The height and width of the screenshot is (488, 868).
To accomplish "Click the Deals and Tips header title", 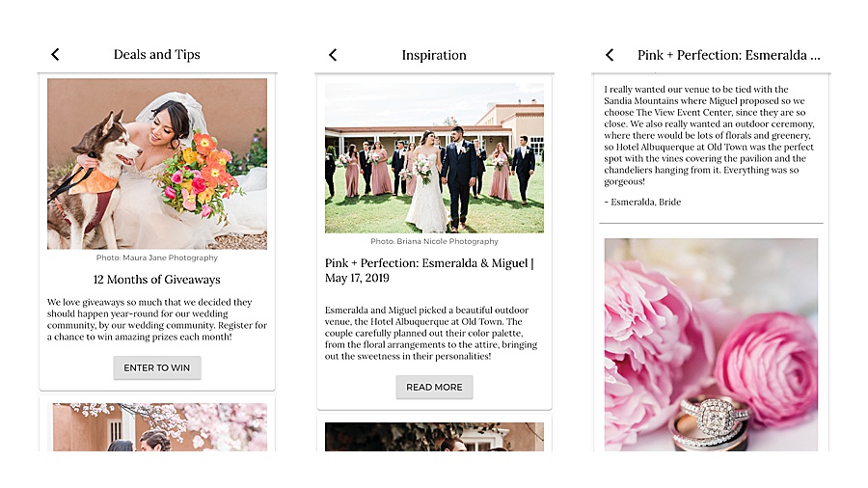I will pos(156,54).
